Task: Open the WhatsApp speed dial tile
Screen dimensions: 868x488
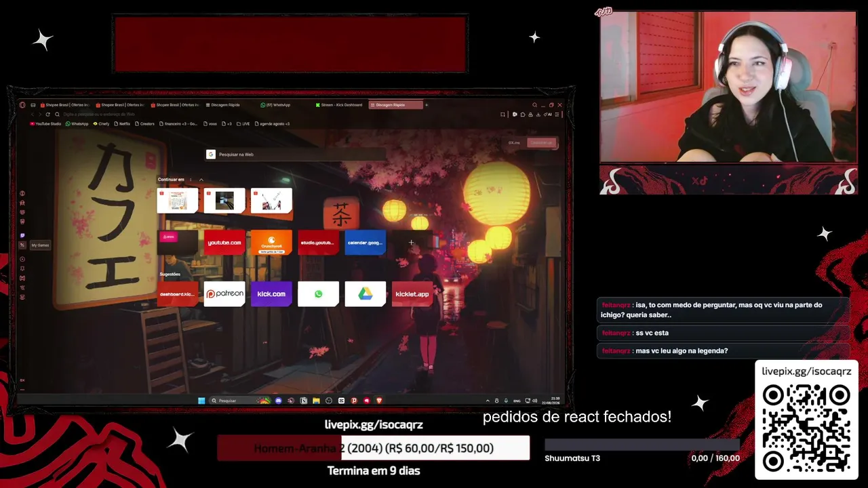Action: (318, 294)
